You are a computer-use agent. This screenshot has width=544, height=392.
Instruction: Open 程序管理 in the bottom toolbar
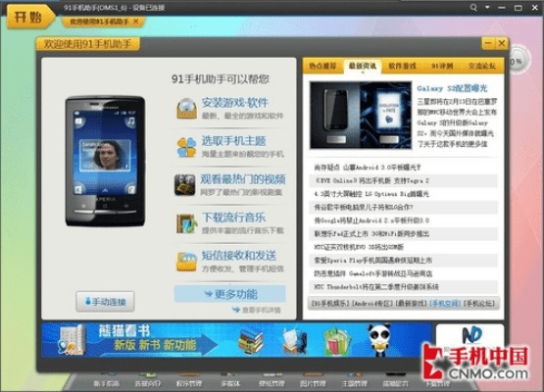point(189,384)
